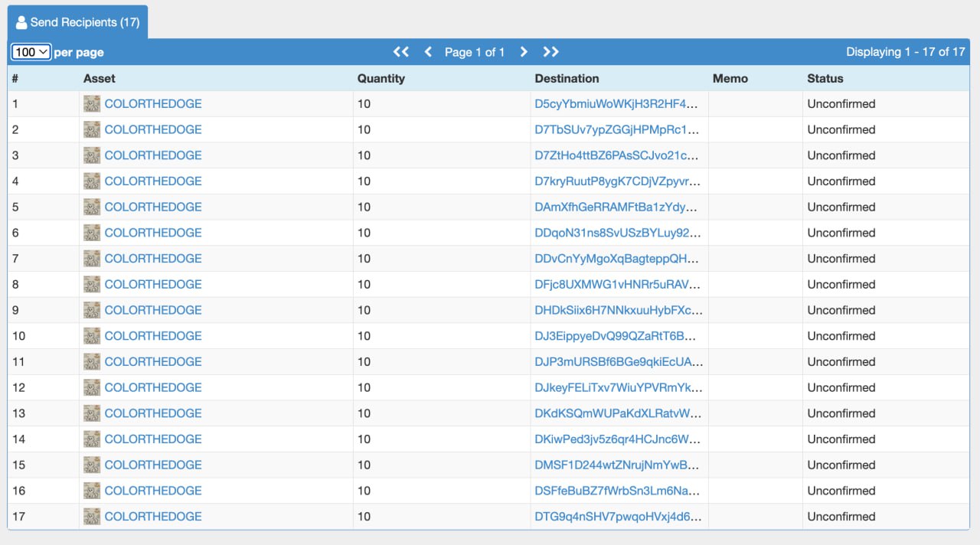Go to previous page arrow

(428, 52)
